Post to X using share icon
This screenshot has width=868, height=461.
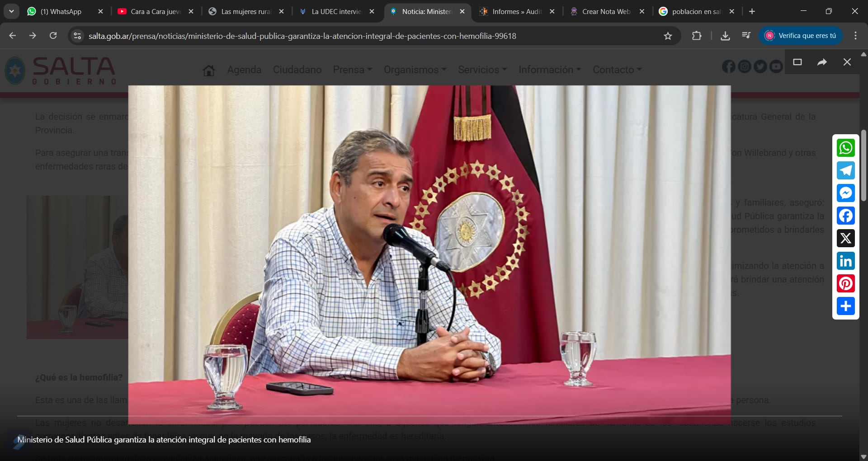click(845, 238)
